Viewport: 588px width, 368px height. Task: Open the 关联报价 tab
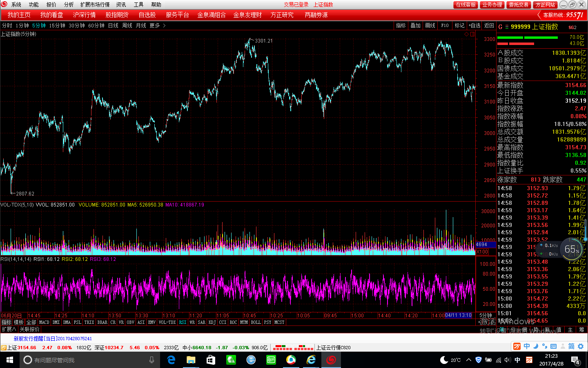click(29, 329)
